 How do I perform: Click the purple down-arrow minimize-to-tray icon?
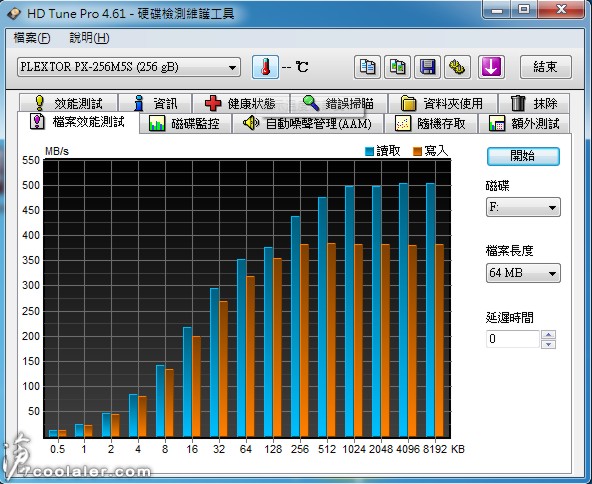pos(491,67)
